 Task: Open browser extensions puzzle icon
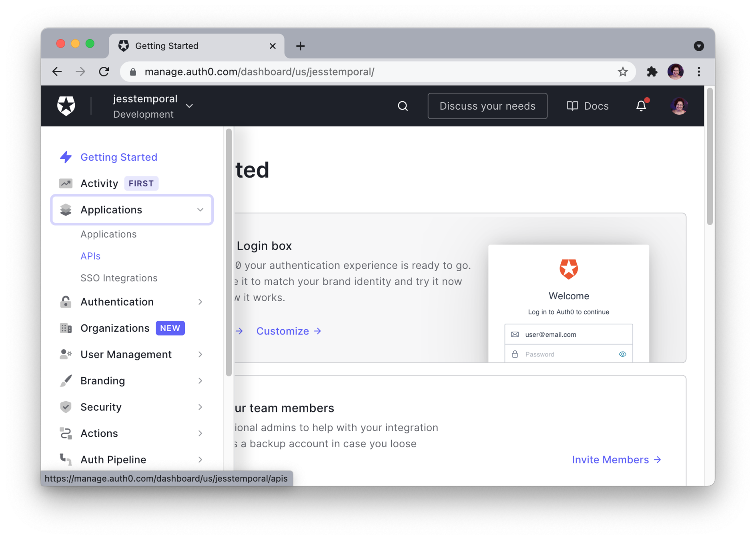[x=652, y=72]
